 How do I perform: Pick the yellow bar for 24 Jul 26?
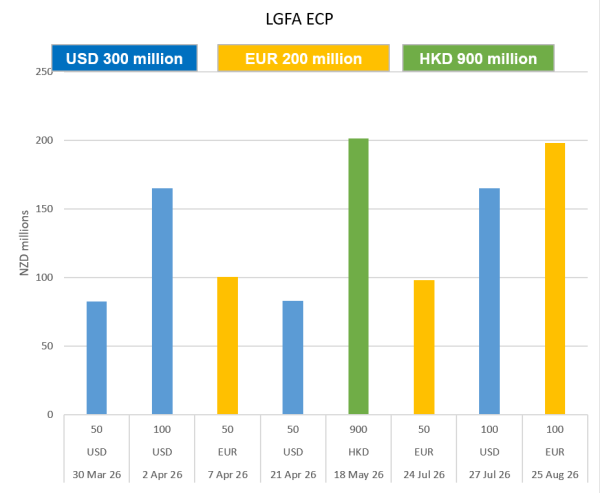424,347
